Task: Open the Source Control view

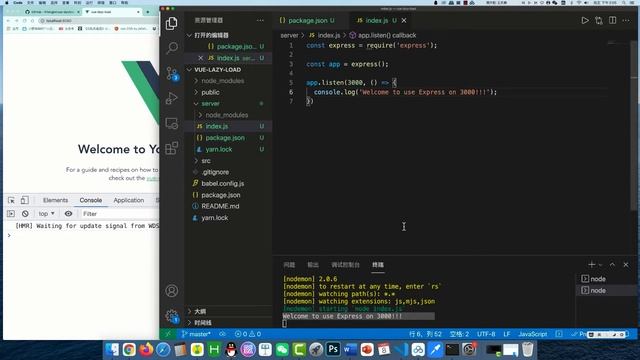Action: (x=172, y=73)
